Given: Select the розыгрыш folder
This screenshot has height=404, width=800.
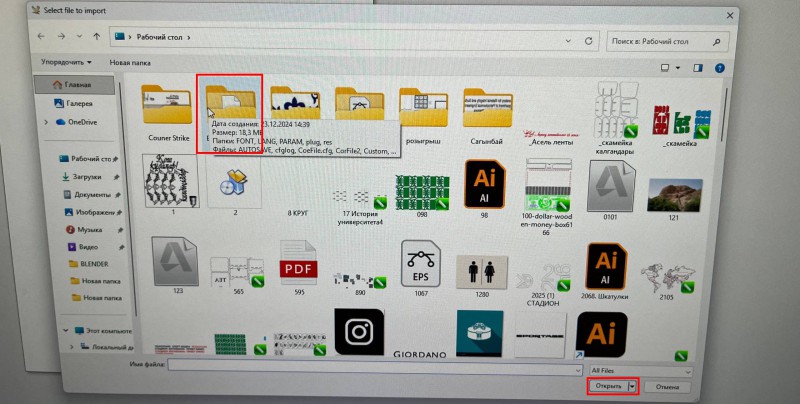Looking at the screenshot, I should pos(423,115).
